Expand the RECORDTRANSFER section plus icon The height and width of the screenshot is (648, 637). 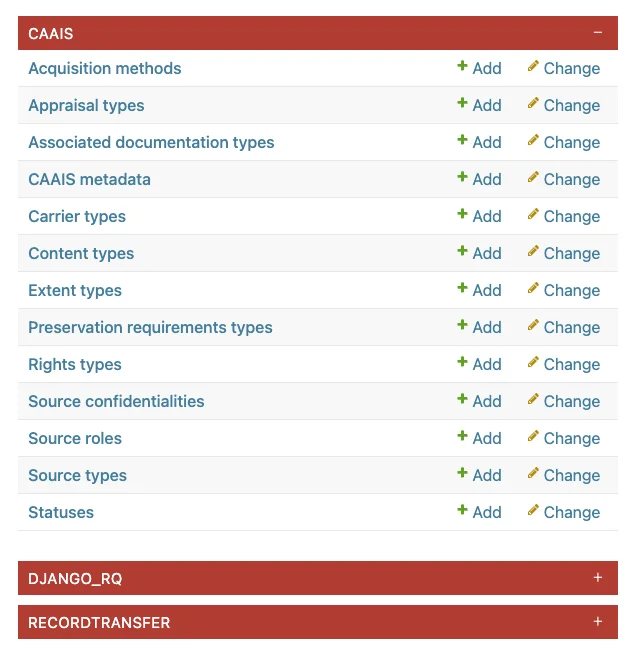point(597,622)
